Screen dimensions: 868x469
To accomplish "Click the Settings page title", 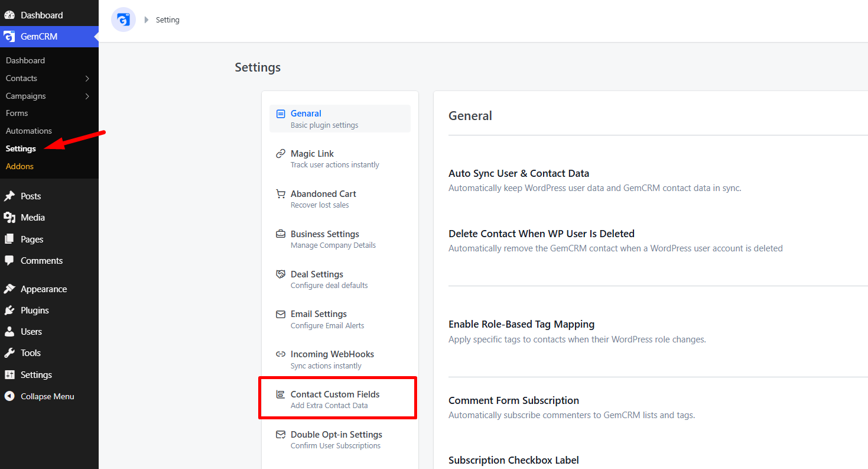I will (258, 67).
